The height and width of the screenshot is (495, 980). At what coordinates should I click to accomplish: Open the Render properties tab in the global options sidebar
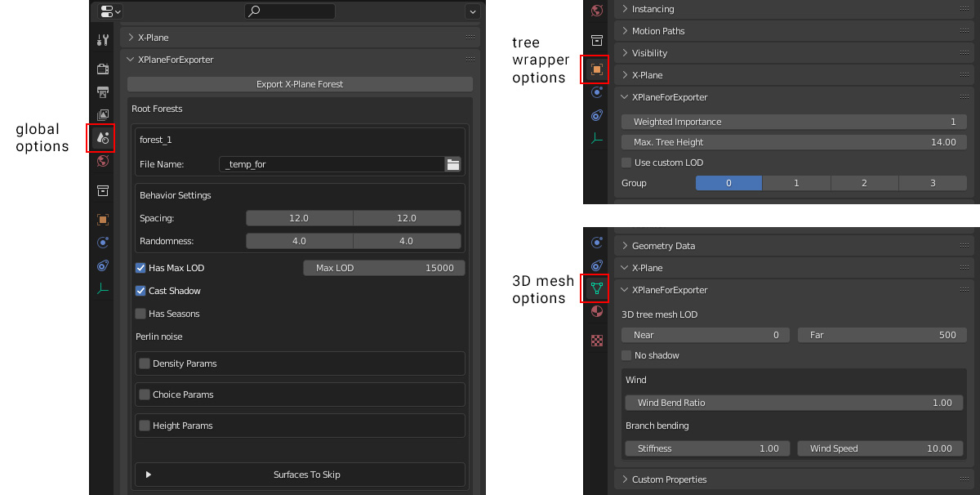pyautogui.click(x=103, y=69)
